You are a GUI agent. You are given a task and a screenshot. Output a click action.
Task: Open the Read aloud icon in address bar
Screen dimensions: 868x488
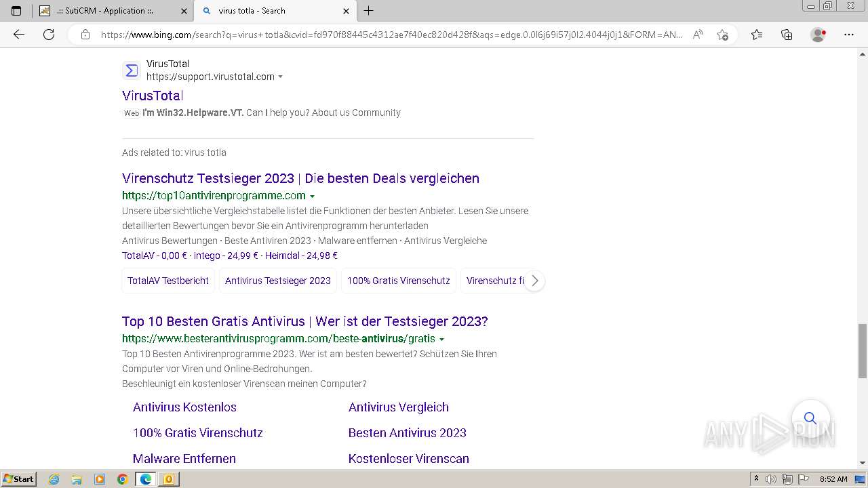point(698,35)
